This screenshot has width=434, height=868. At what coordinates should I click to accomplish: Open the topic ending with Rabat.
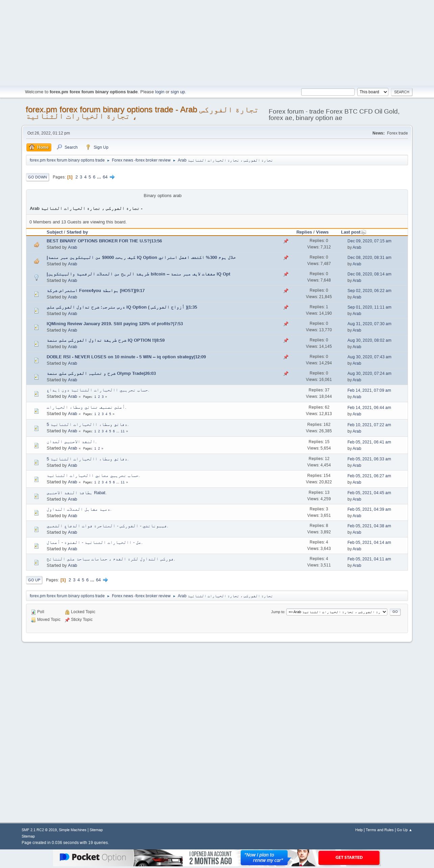tap(76, 493)
